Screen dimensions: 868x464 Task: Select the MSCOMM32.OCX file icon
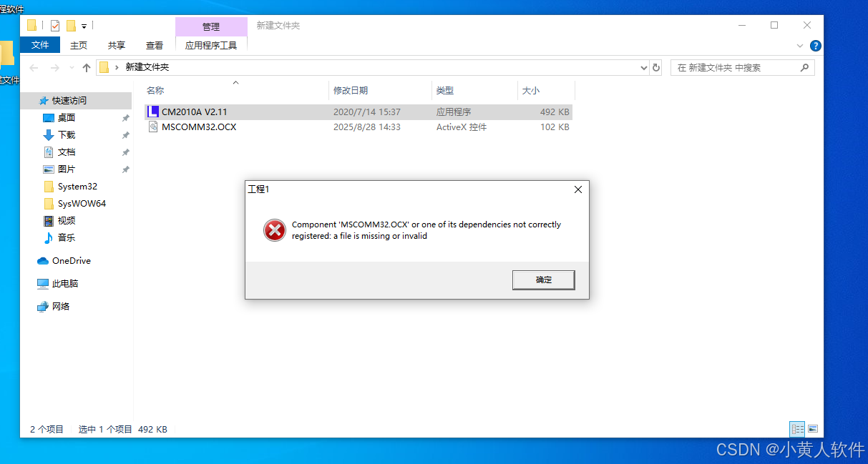(152, 127)
